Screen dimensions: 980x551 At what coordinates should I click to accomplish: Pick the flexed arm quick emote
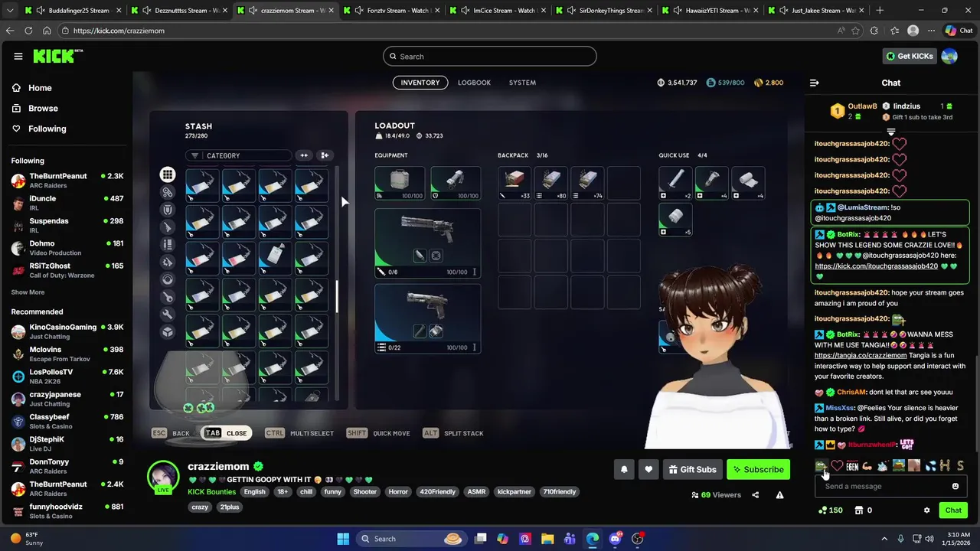pyautogui.click(x=867, y=465)
